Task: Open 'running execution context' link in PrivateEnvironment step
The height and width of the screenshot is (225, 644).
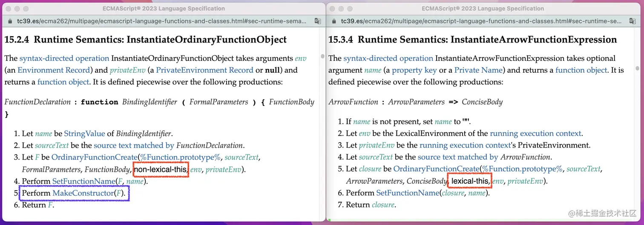Action: pos(465,145)
